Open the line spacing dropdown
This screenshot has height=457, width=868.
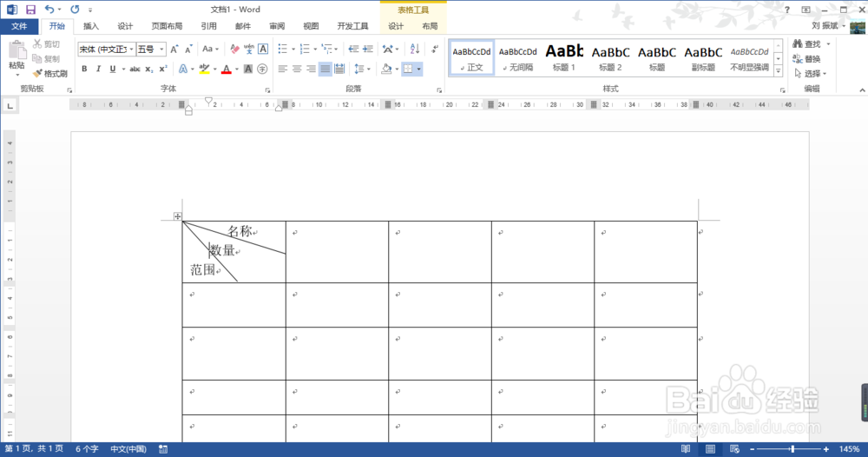[x=363, y=69]
